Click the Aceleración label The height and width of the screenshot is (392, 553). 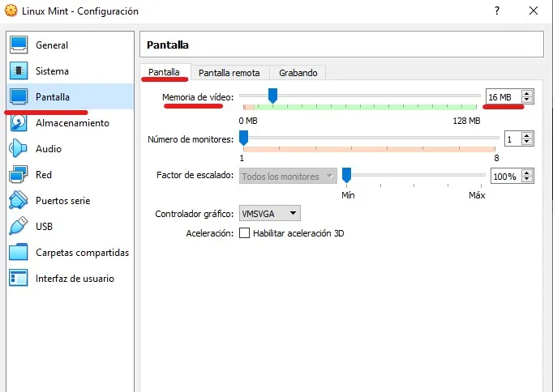[x=210, y=233]
